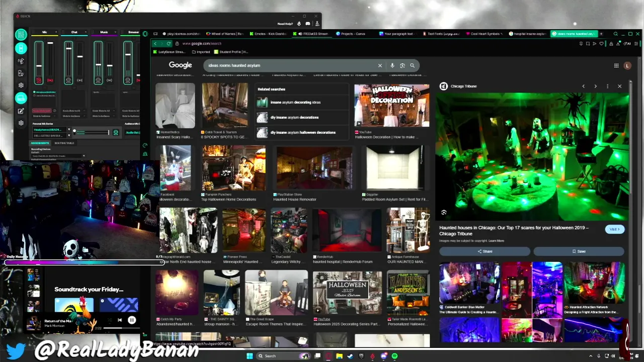Save the previewed image
644x362 pixels.
(x=579, y=251)
